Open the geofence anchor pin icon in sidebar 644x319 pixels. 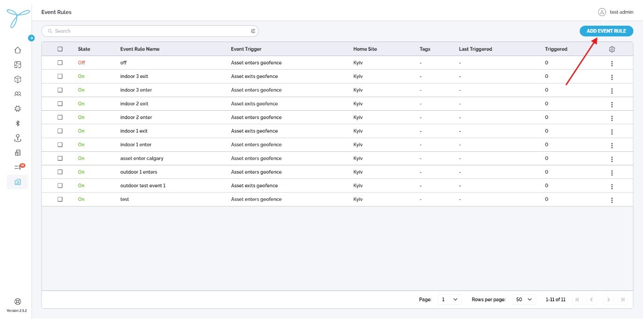18,138
